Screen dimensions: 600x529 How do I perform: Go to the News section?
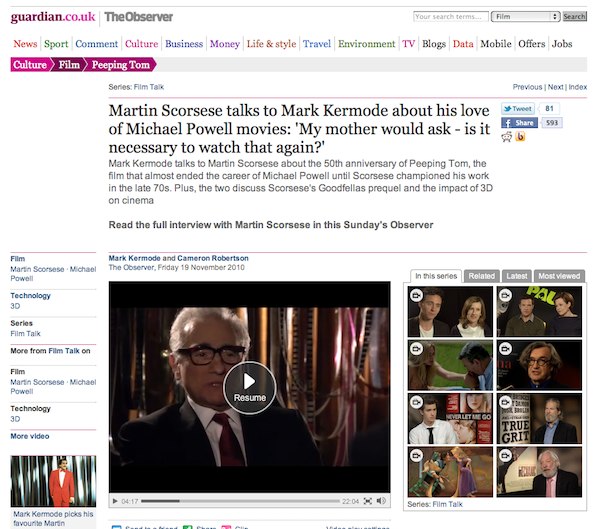click(25, 44)
